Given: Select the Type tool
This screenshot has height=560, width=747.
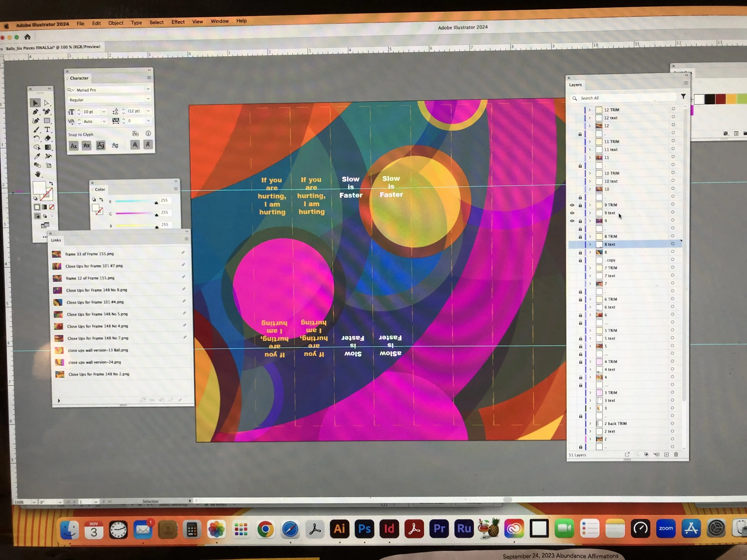Looking at the screenshot, I should (x=47, y=130).
